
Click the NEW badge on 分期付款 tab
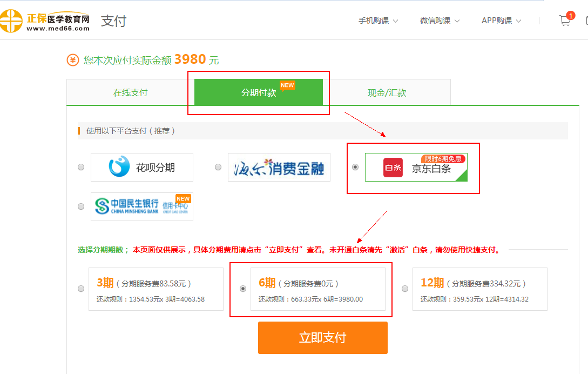[287, 85]
